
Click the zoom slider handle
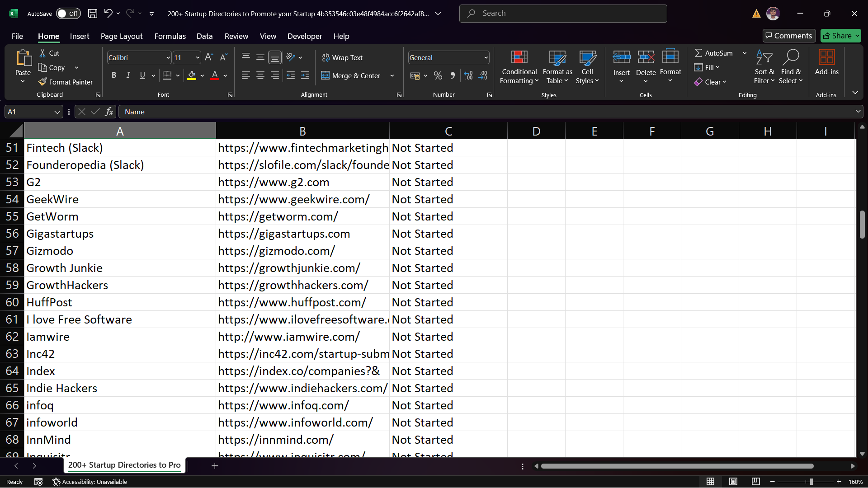(811, 482)
